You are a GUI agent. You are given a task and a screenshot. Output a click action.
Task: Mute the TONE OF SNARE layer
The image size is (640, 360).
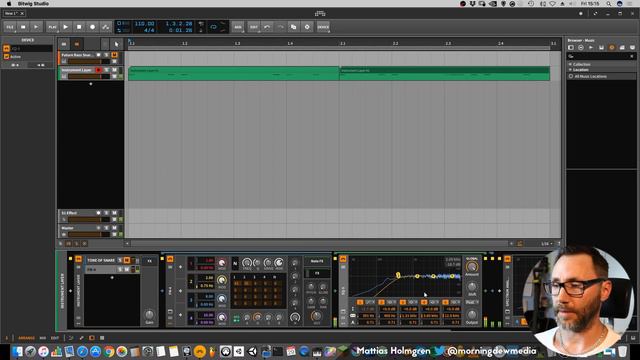pyautogui.click(x=127, y=260)
